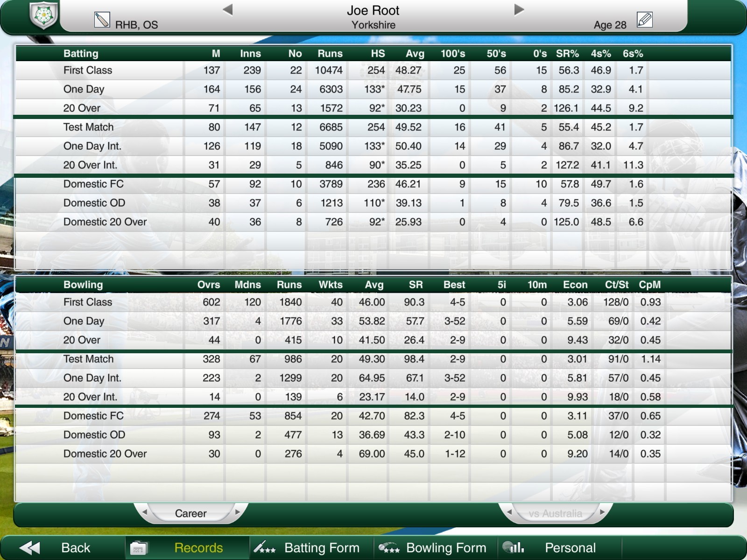
Task: Click the Age 28 label
Action: (610, 25)
